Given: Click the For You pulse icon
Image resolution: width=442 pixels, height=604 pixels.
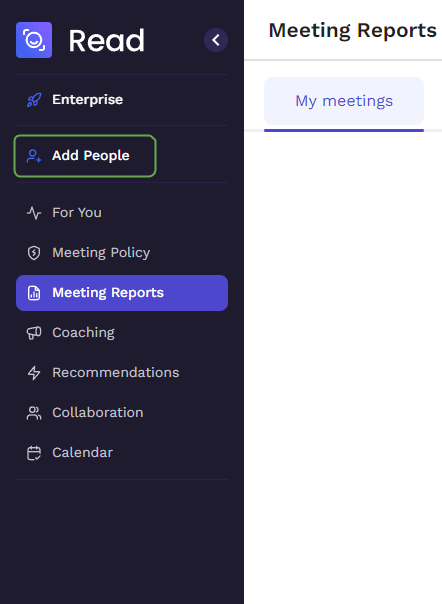Looking at the screenshot, I should (34, 213).
